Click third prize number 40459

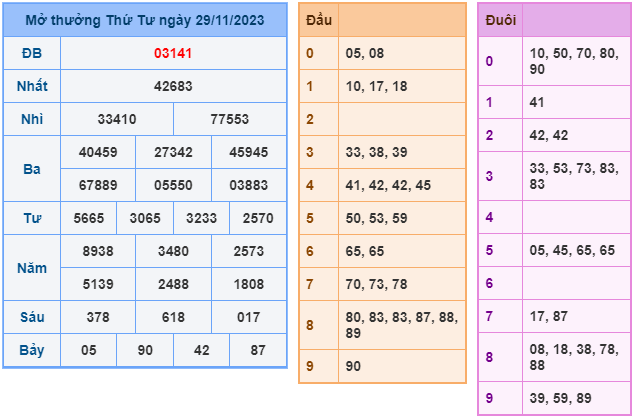pyautogui.click(x=98, y=152)
